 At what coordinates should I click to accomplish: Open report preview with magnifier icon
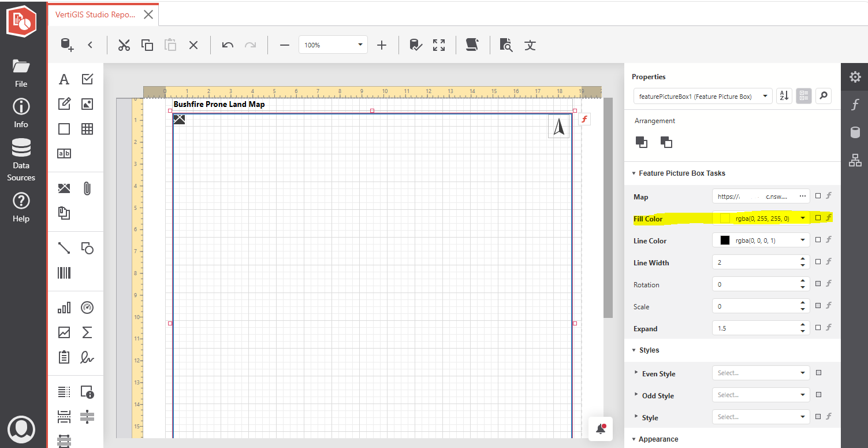[506, 45]
